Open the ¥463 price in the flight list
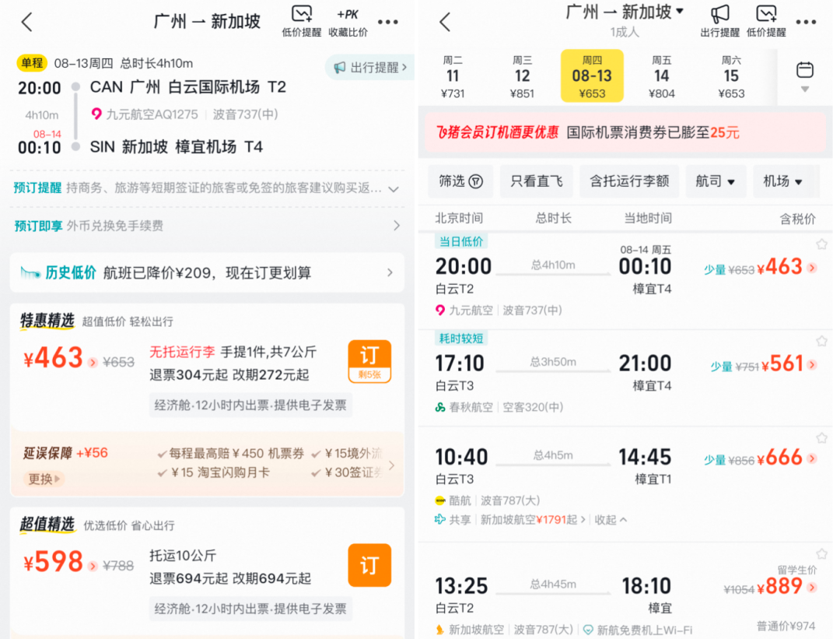 [786, 267]
